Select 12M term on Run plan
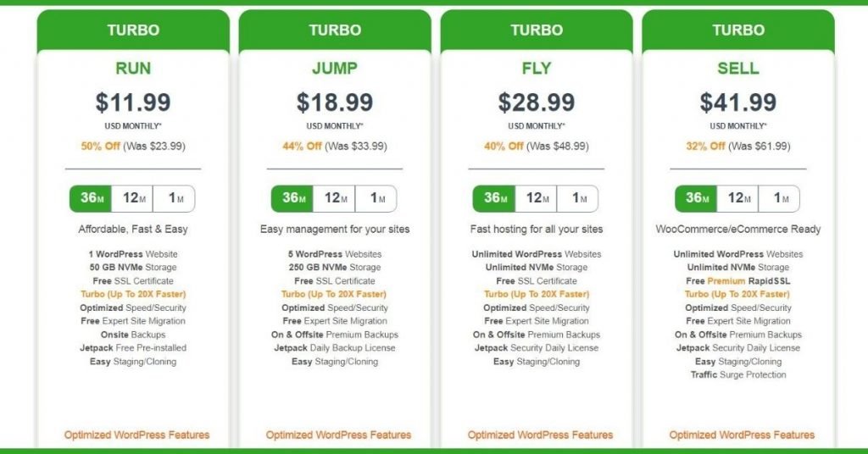The width and height of the screenshot is (868, 454). (131, 198)
